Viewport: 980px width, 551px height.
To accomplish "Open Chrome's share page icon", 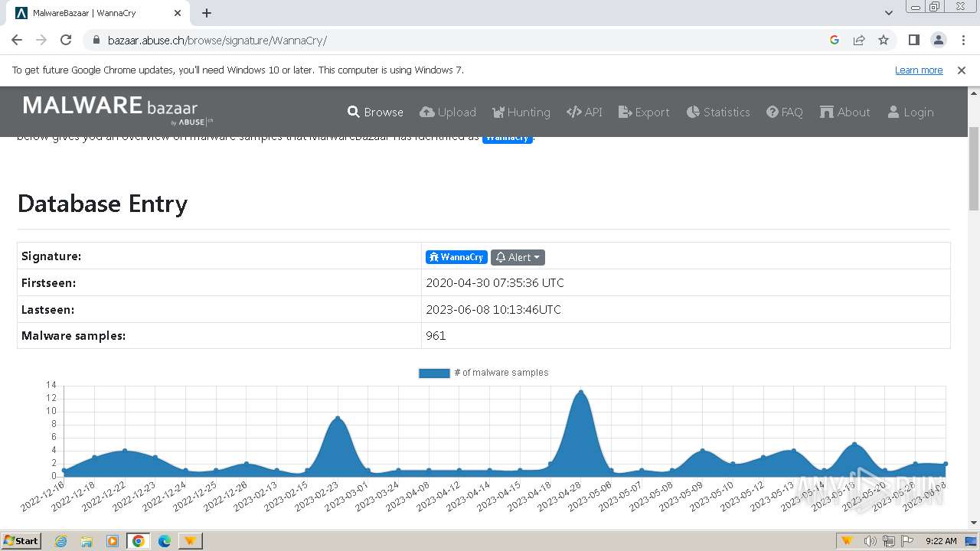I will [859, 40].
